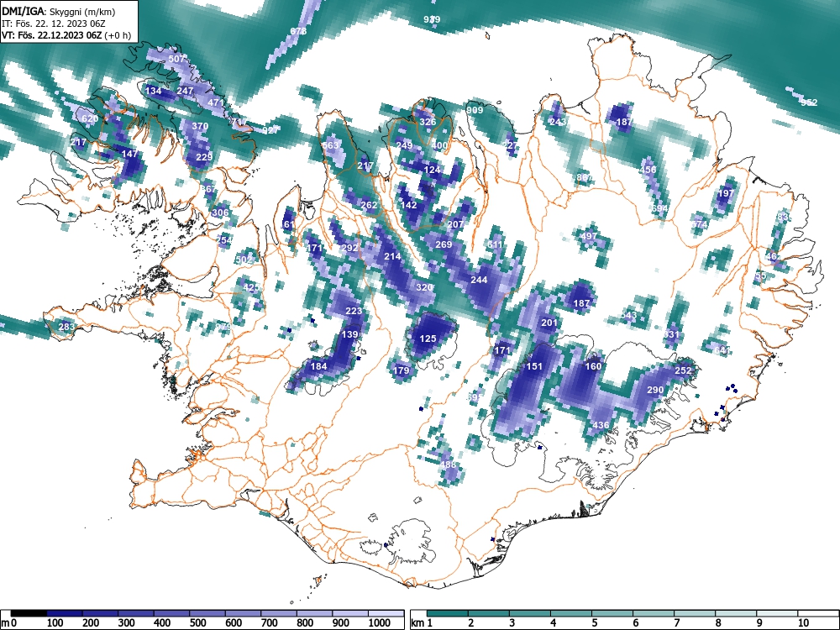Click the visibility value 488
The width and height of the screenshot is (840, 630).
(448, 465)
